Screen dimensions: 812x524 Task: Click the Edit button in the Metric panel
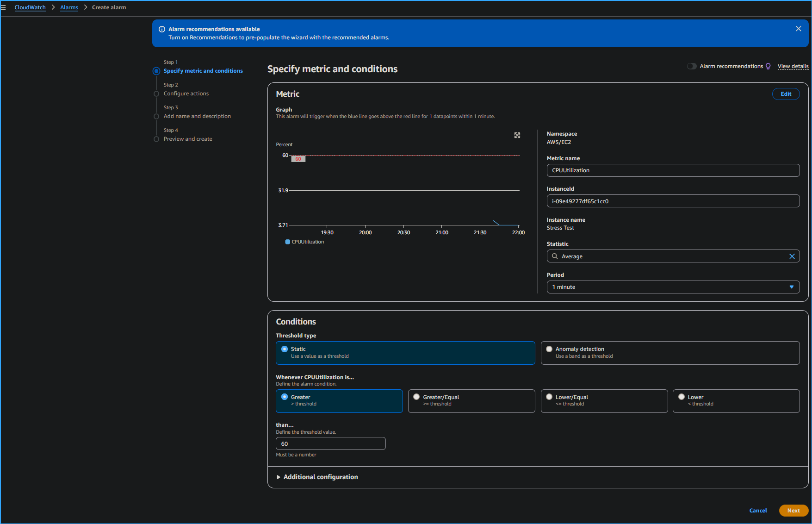pos(786,94)
